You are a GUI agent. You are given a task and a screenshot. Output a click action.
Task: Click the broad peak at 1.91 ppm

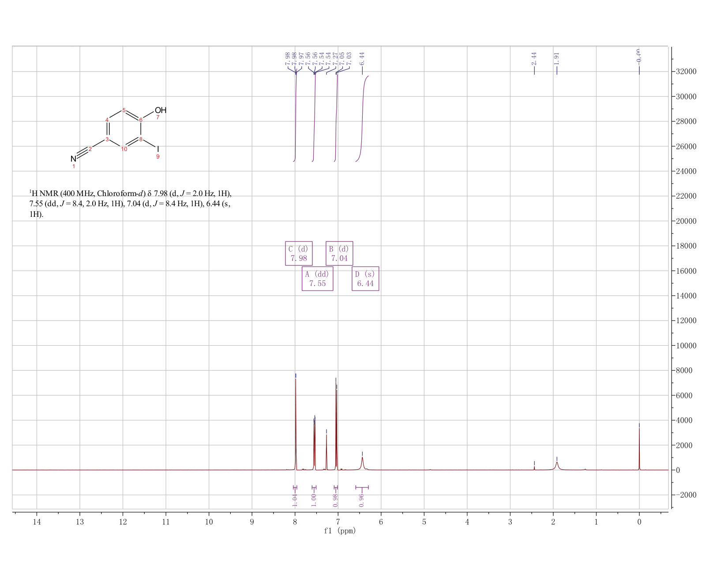coord(557,465)
